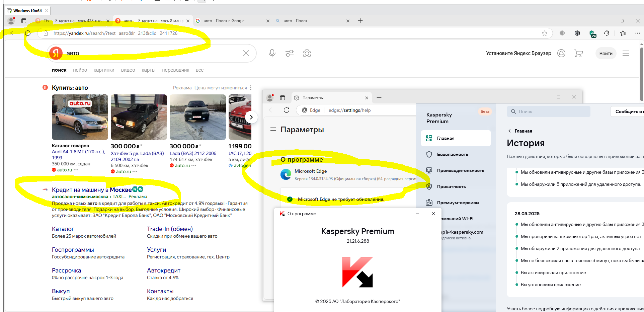644x312 pixels.
Task: Start voice search with microphone icon
Action: click(x=272, y=53)
